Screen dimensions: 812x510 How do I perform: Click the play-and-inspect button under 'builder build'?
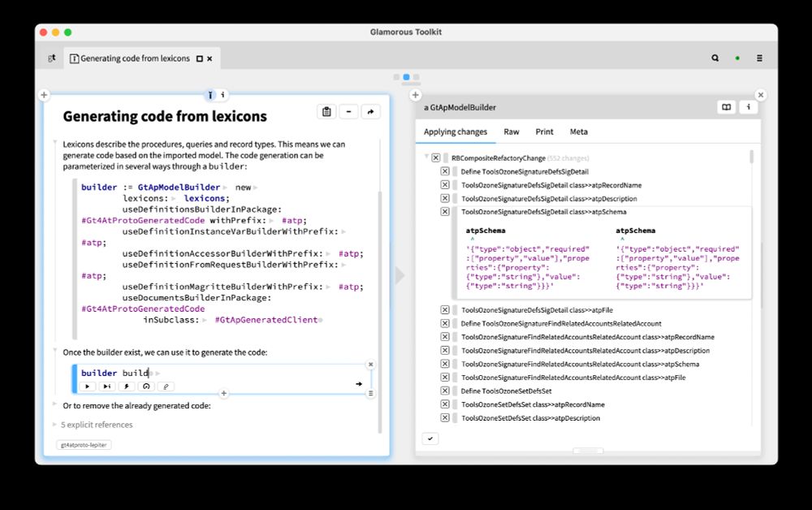[107, 387]
